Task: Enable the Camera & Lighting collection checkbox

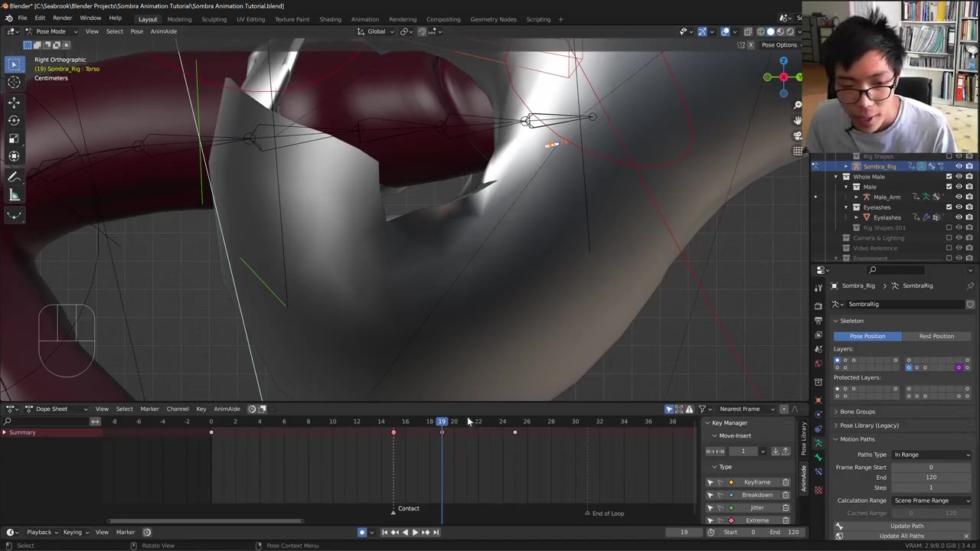Action: 949,238
